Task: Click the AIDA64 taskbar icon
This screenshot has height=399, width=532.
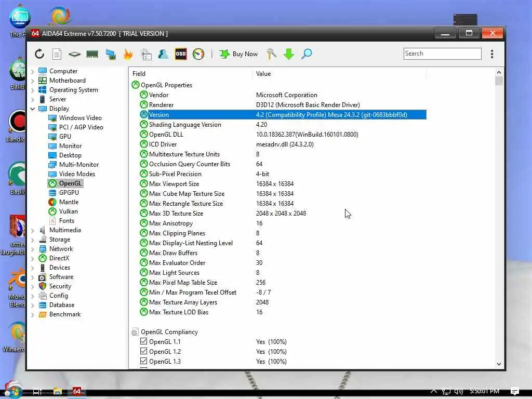Action: (77, 391)
